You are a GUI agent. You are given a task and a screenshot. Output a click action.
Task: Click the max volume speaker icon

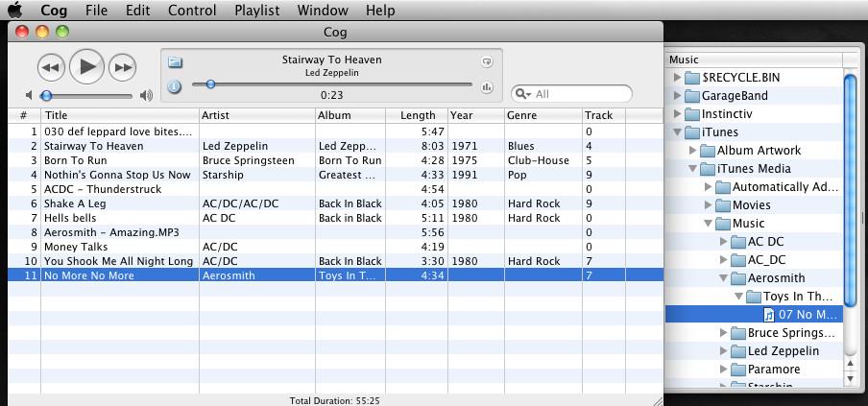[146, 96]
